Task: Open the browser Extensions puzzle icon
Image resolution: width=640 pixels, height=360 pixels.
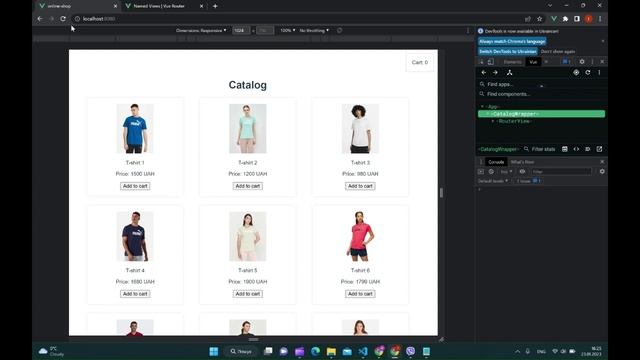Action: (565, 19)
